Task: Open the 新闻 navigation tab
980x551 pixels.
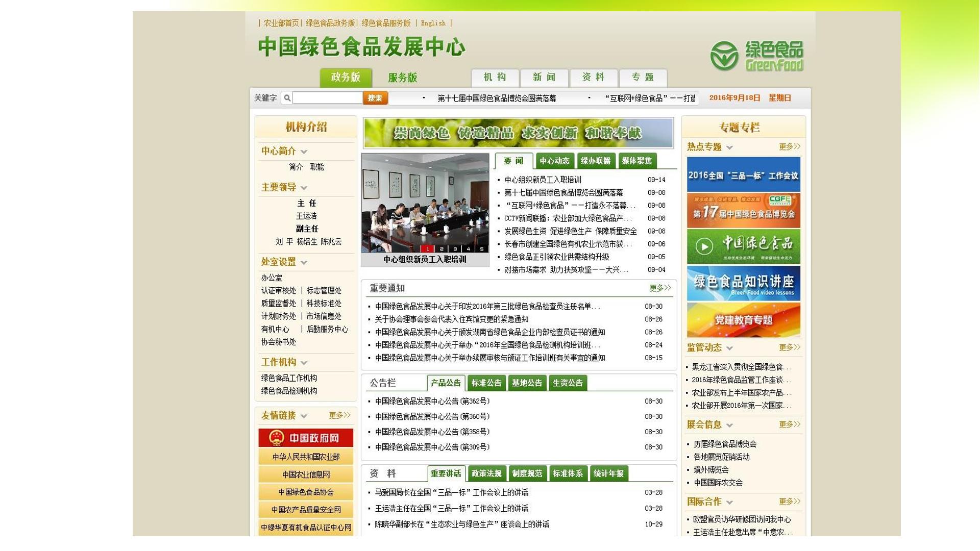Action: pyautogui.click(x=544, y=78)
